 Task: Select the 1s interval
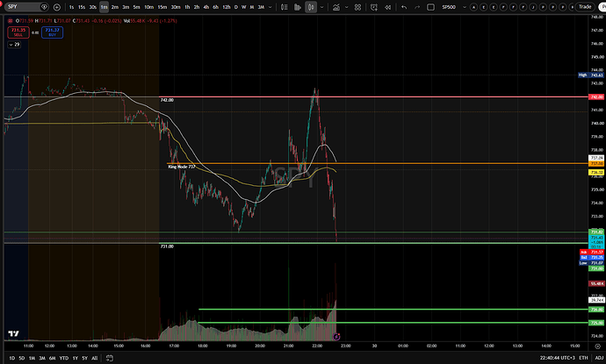(x=71, y=7)
